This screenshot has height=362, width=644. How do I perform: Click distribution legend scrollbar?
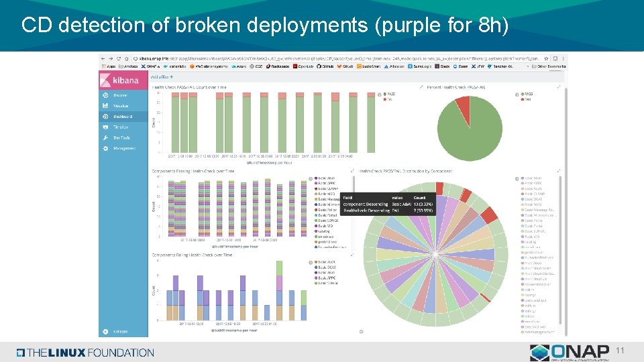[560, 250]
